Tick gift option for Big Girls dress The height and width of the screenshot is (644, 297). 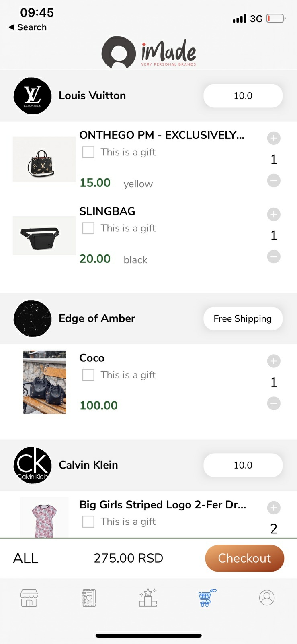pyautogui.click(x=88, y=522)
